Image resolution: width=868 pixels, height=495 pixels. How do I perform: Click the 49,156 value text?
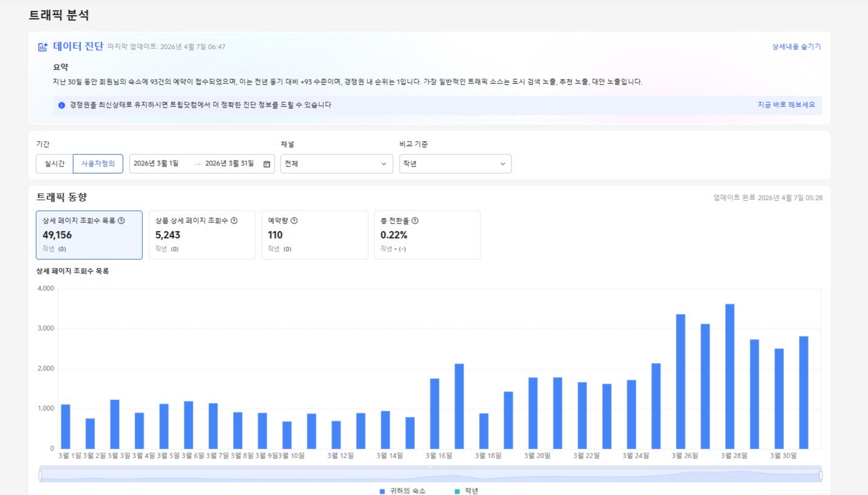(57, 235)
